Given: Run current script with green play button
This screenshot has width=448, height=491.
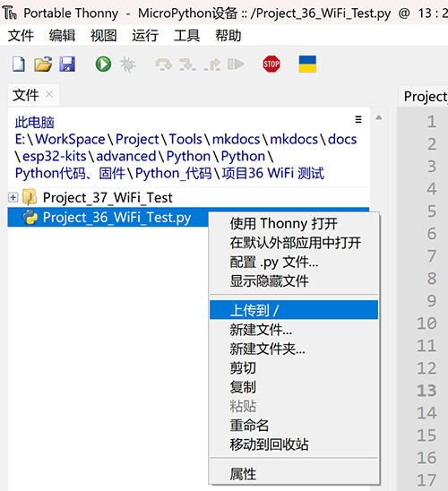Looking at the screenshot, I should click(103, 65).
